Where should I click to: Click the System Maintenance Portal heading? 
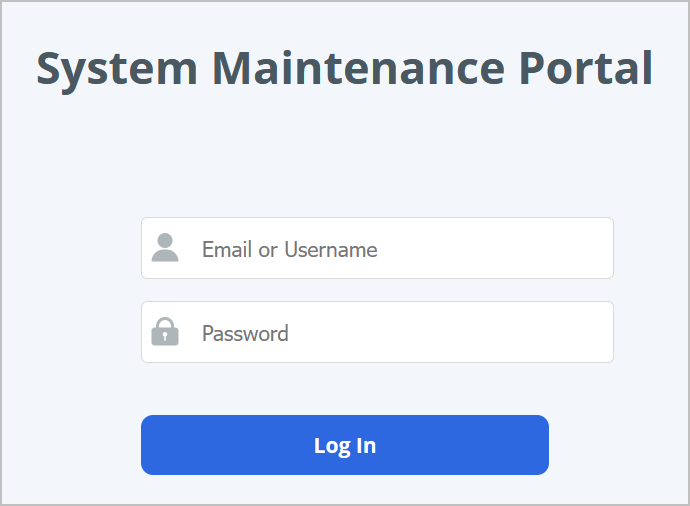[x=345, y=68]
